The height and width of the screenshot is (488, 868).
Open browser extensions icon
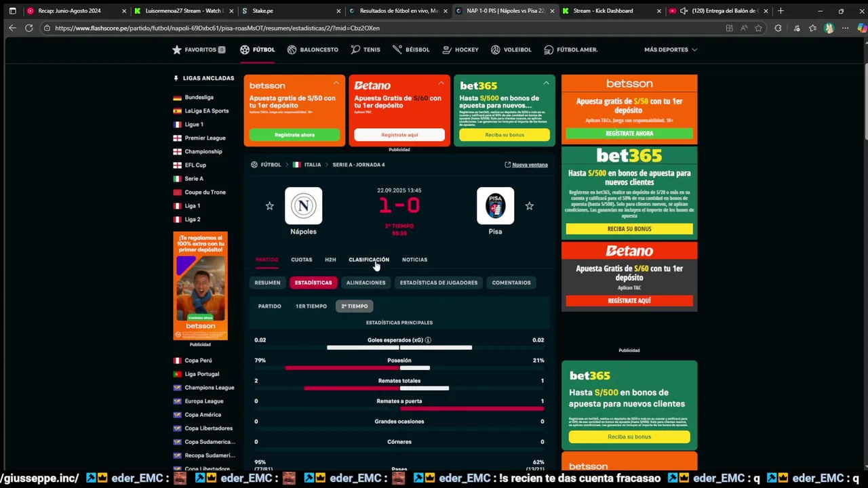point(778,28)
